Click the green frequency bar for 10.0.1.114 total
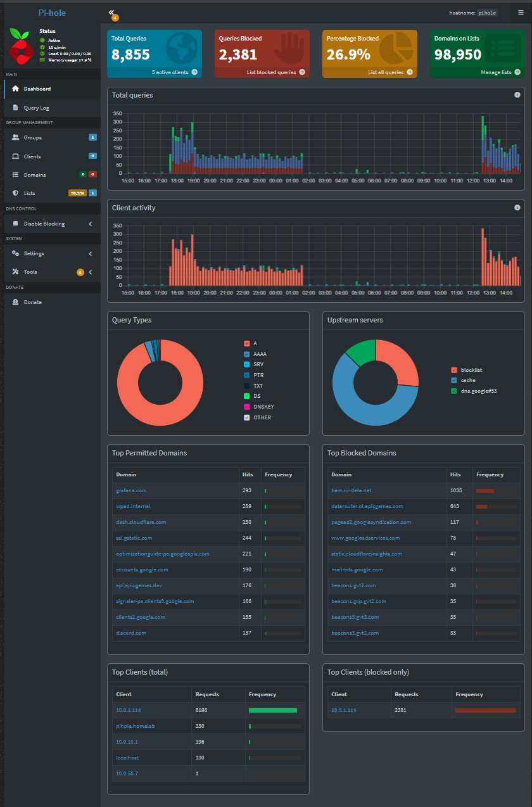This screenshot has height=807, width=532. pos(273,710)
